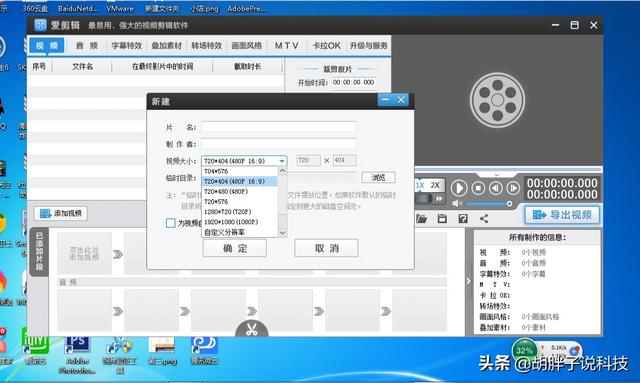Viewport: 640px width, 383px height.
Task: Click the 截取时长 column header
Action: (247, 66)
